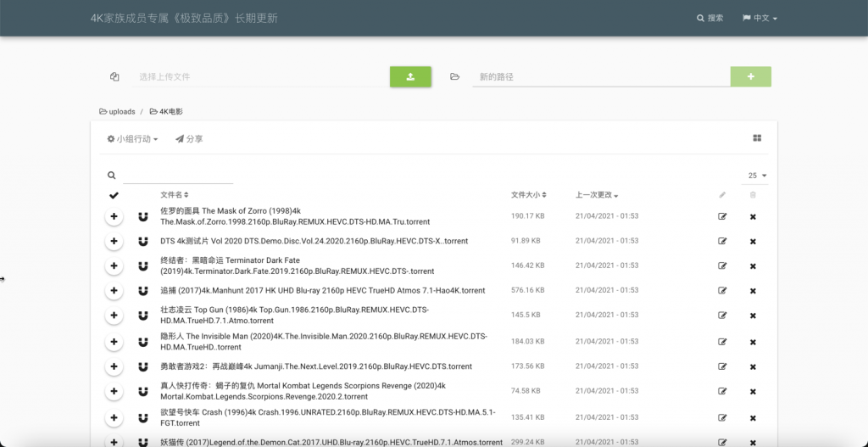Click magnet icon for Mask of Zorro torrent
The image size is (868, 447).
[x=142, y=216]
